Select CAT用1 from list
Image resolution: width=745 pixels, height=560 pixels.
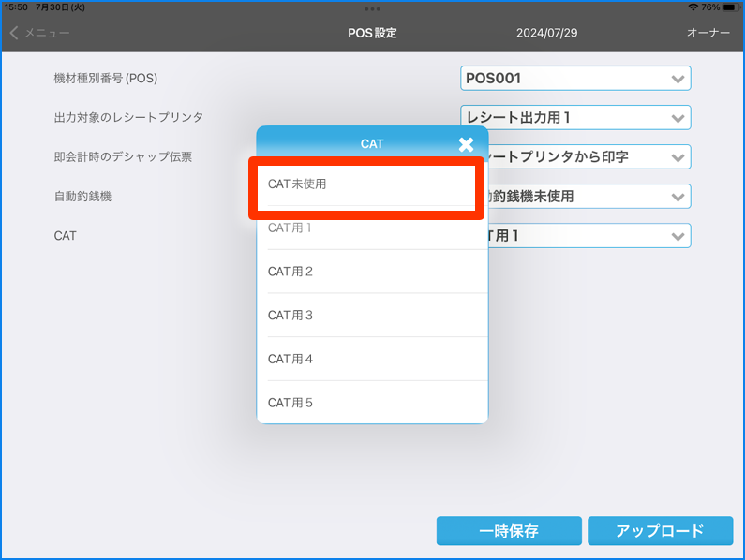point(371,228)
